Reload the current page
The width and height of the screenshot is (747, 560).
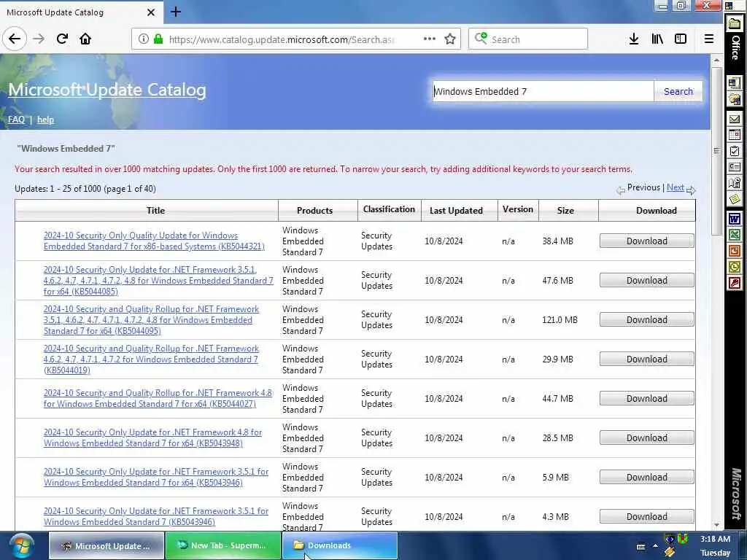[62, 39]
